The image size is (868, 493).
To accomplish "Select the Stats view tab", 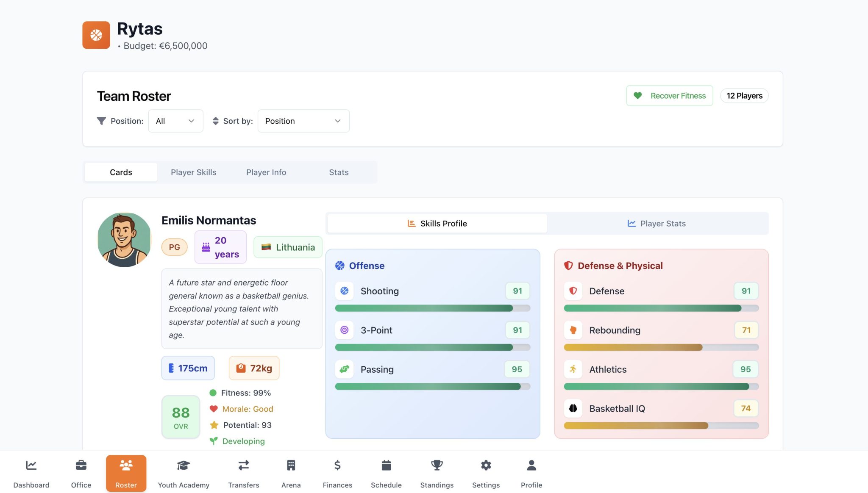I will point(339,172).
